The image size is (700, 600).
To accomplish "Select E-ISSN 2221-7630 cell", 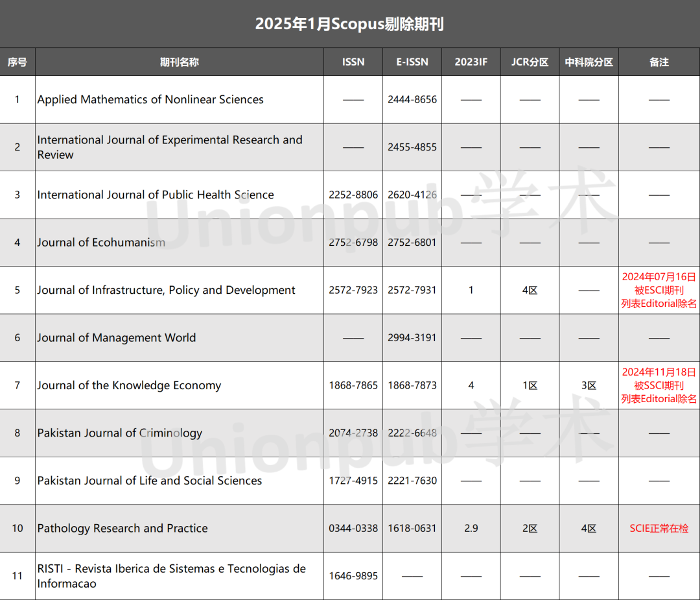I will (412, 481).
